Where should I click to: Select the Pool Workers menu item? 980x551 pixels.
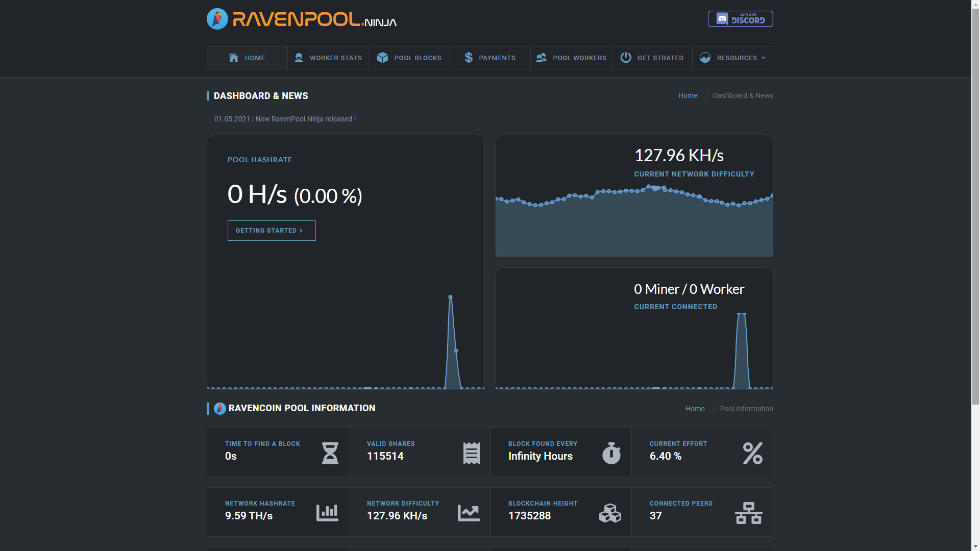(x=571, y=58)
